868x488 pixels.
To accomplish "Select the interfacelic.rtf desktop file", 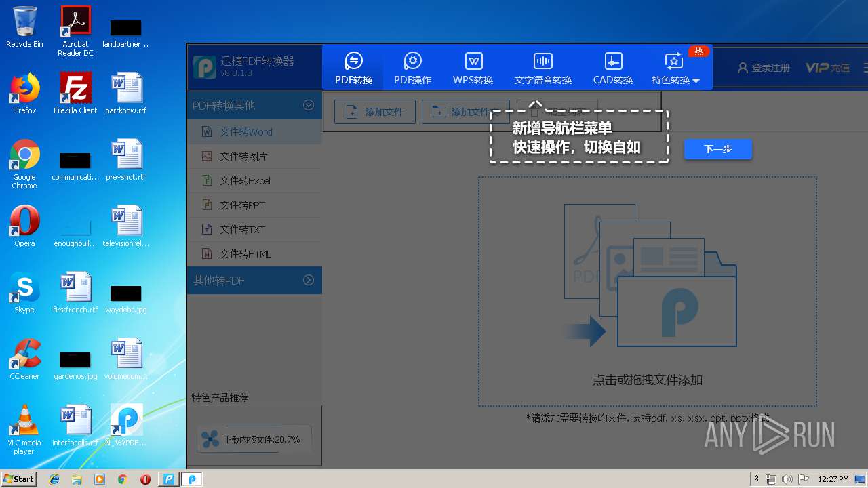I will (x=75, y=426).
